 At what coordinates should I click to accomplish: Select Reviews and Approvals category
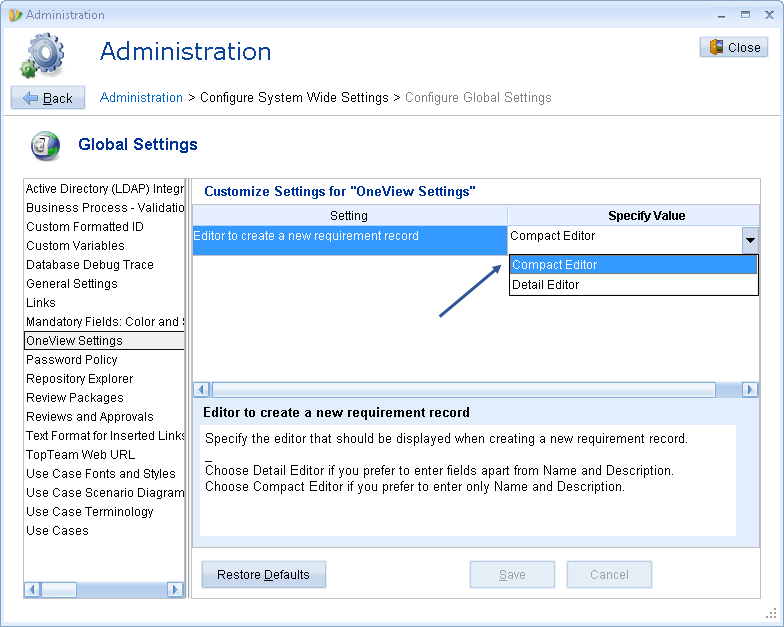104,416
